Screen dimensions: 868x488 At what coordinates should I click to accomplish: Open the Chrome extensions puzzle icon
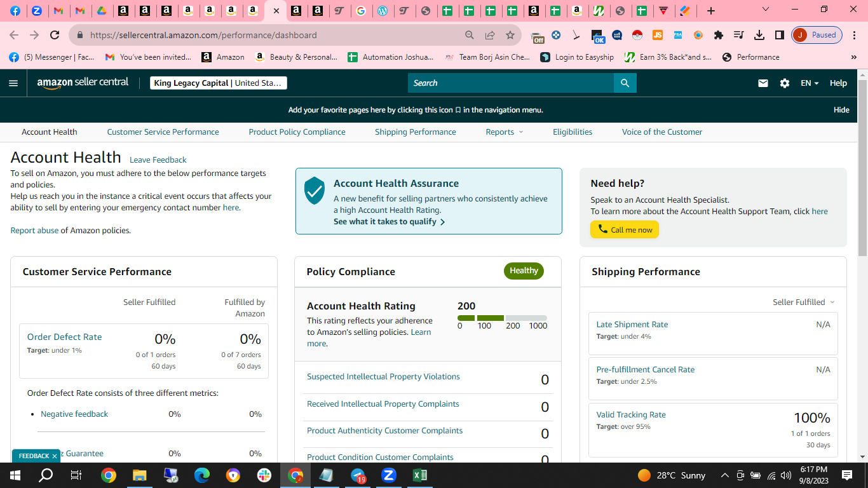(x=719, y=35)
